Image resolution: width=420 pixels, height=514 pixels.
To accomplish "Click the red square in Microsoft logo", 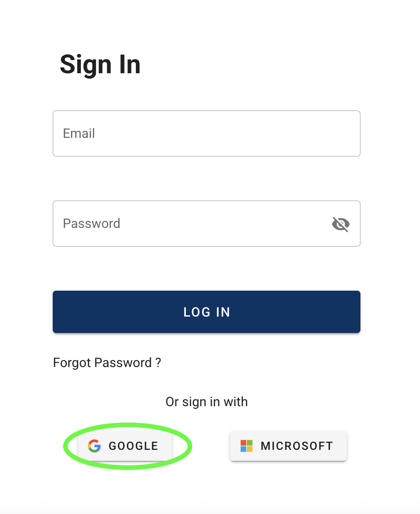I will click(x=243, y=443).
